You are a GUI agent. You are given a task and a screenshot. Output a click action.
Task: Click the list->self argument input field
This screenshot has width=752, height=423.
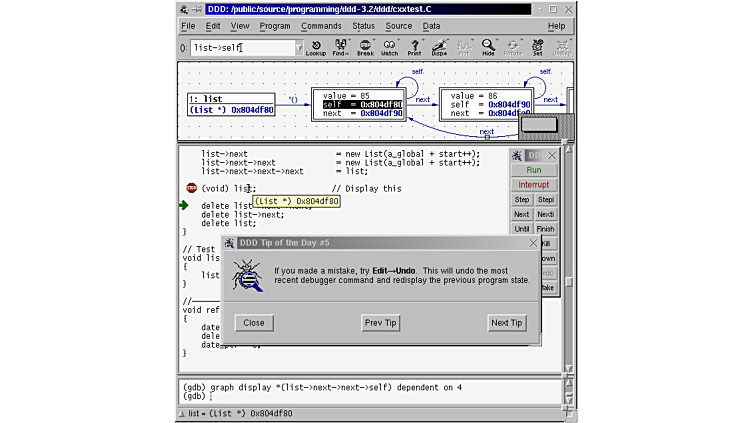[242, 48]
